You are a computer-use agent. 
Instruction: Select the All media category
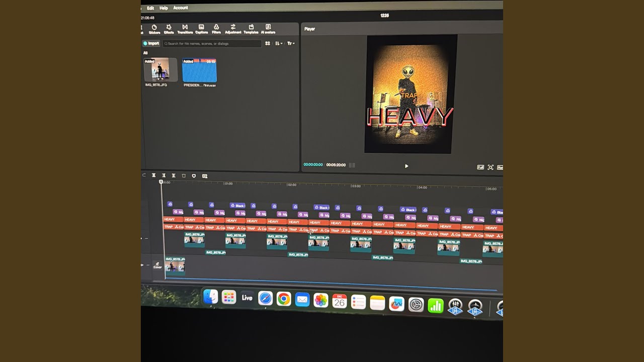(145, 53)
